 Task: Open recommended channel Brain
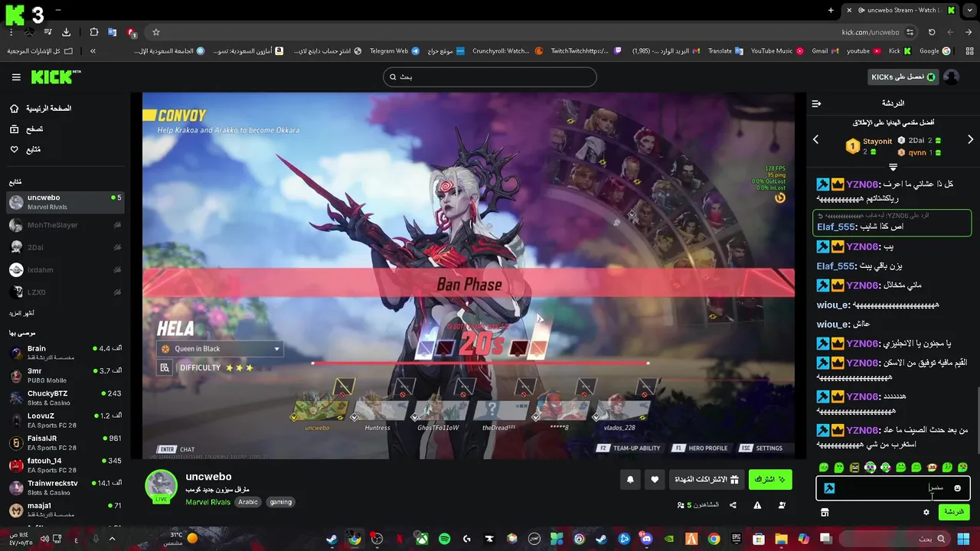[65, 353]
